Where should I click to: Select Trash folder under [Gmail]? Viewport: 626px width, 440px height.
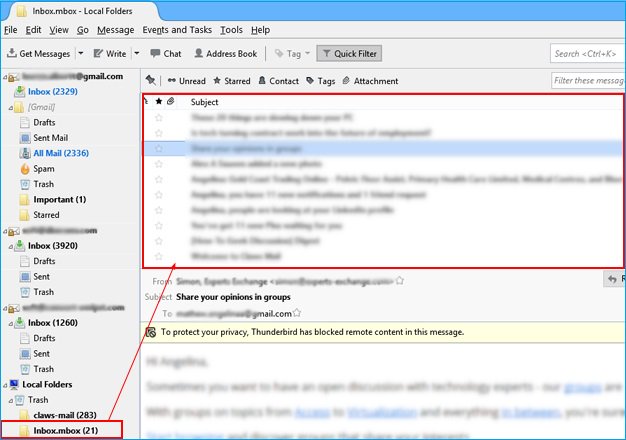click(43, 184)
